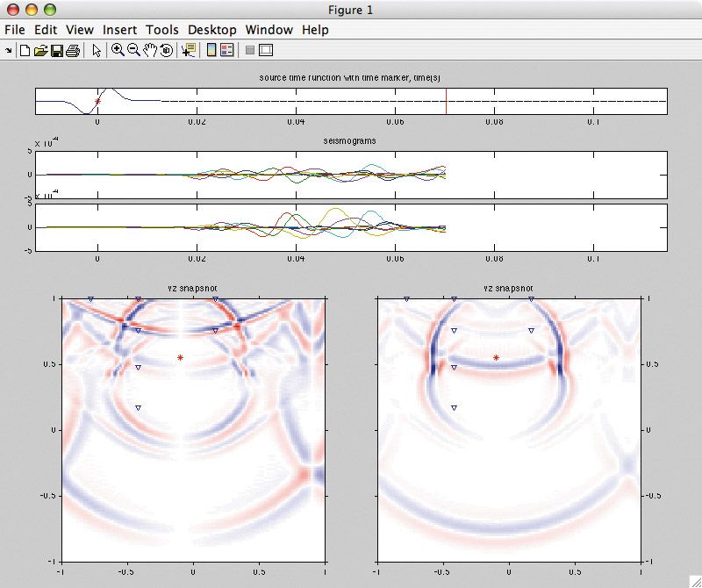Open the File menu
The width and height of the screenshot is (702, 588).
click(x=15, y=30)
